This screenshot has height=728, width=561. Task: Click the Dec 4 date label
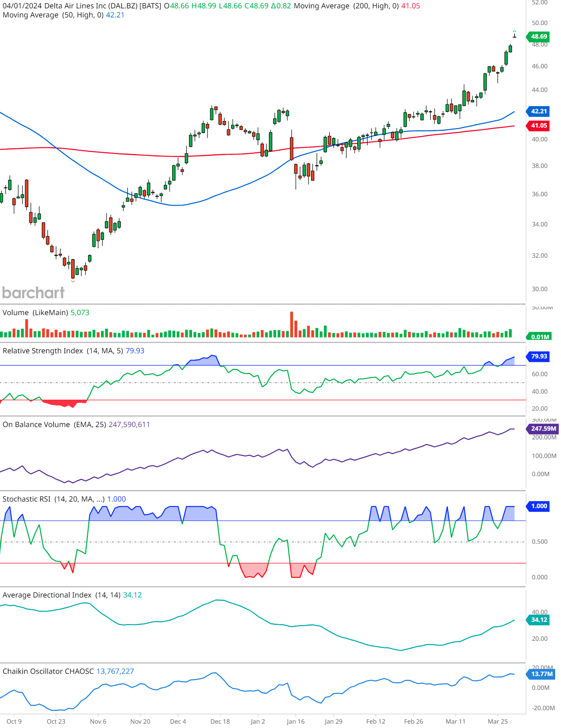pos(178,721)
